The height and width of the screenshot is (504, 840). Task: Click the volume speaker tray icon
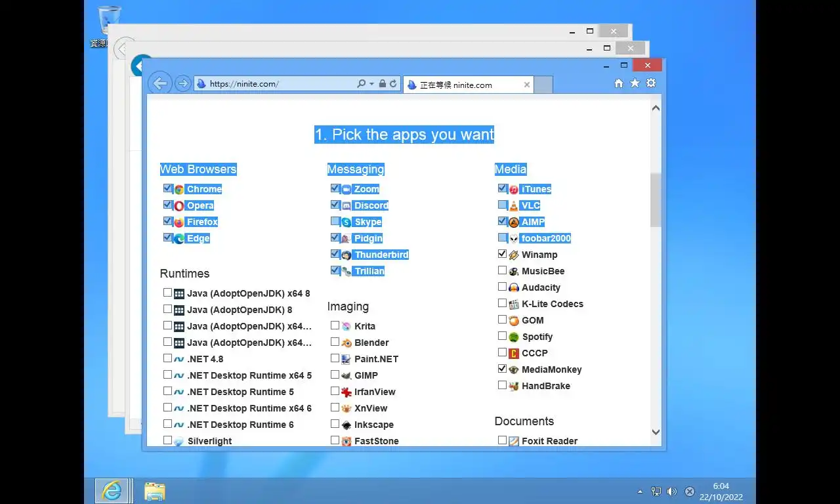tap(672, 492)
